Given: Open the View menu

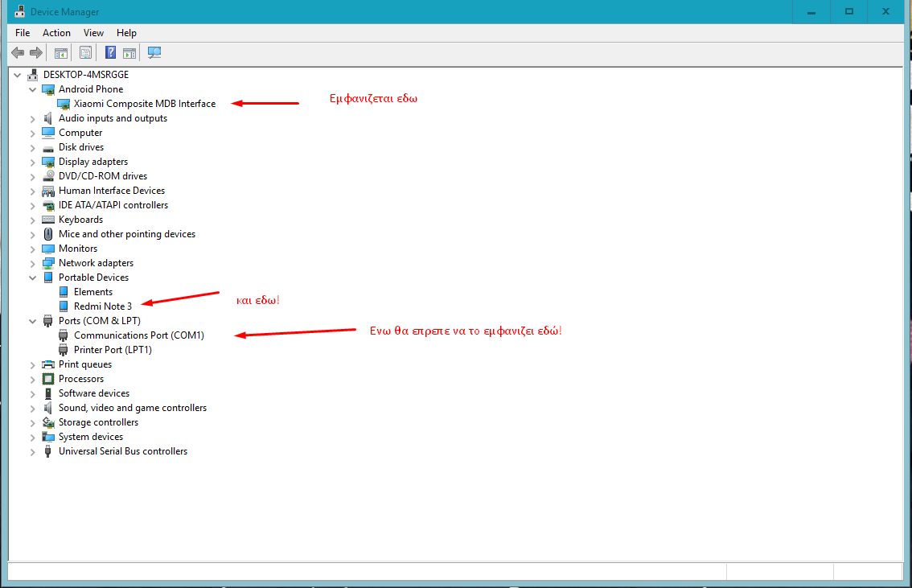Looking at the screenshot, I should 93,32.
